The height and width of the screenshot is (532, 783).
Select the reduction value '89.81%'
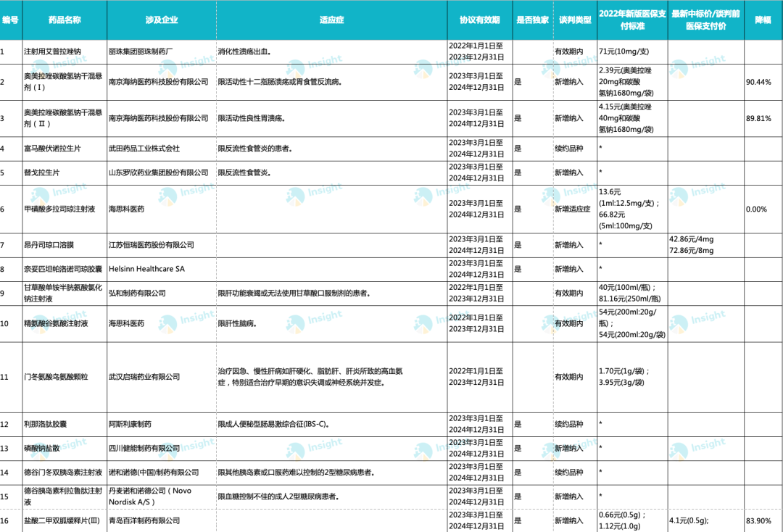pos(758,118)
